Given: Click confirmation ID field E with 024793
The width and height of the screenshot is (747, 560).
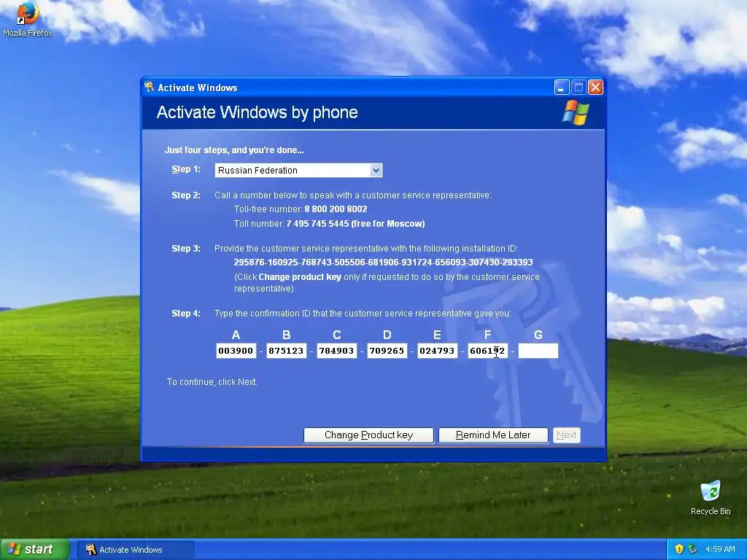Looking at the screenshot, I should [438, 351].
